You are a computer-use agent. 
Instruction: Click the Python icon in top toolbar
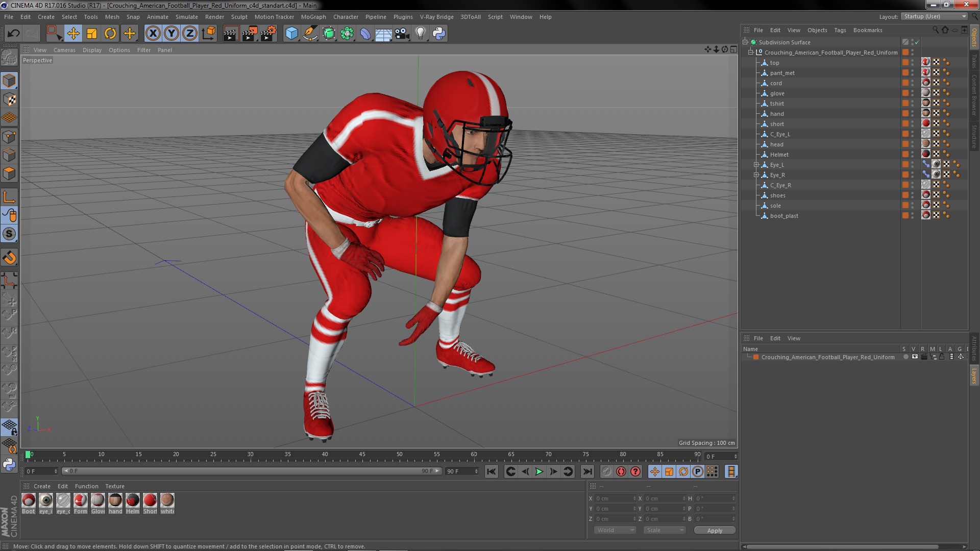[x=439, y=34]
